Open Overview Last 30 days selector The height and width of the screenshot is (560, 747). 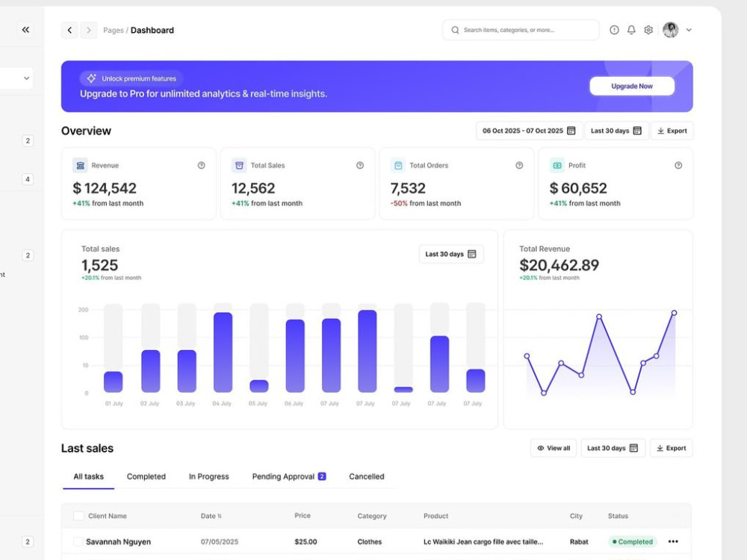tap(616, 131)
